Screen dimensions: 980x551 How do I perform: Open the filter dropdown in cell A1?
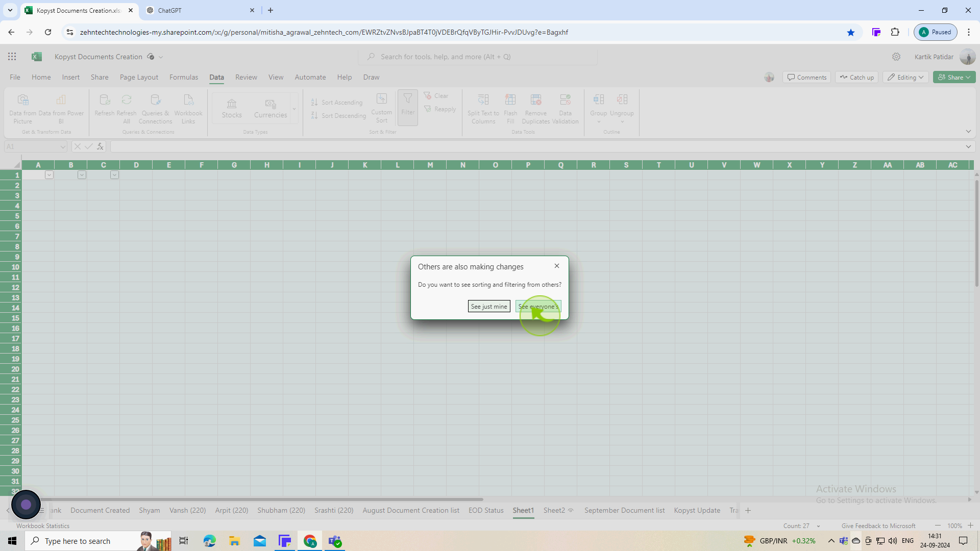coord(49,175)
